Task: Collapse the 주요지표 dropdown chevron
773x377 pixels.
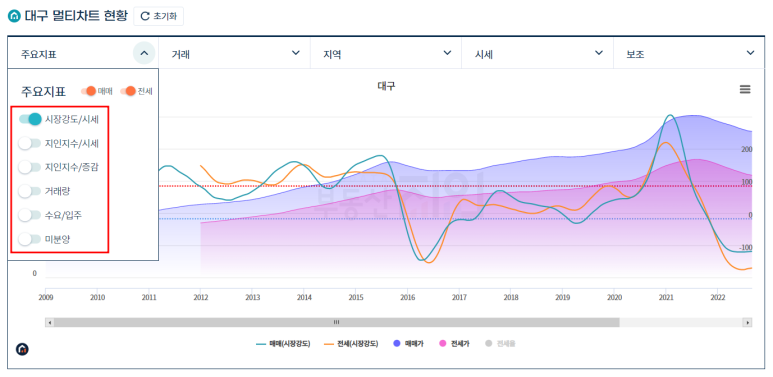Action: pyautogui.click(x=144, y=53)
